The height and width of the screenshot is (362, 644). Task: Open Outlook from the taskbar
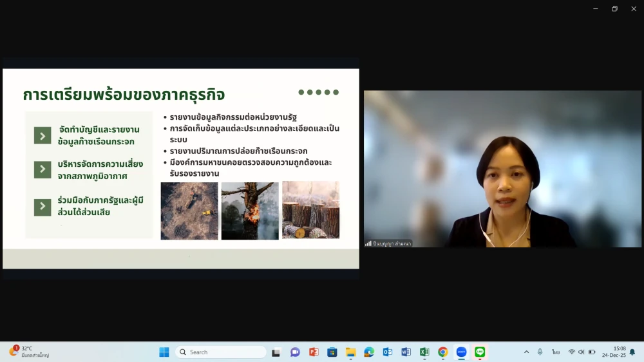(388, 352)
